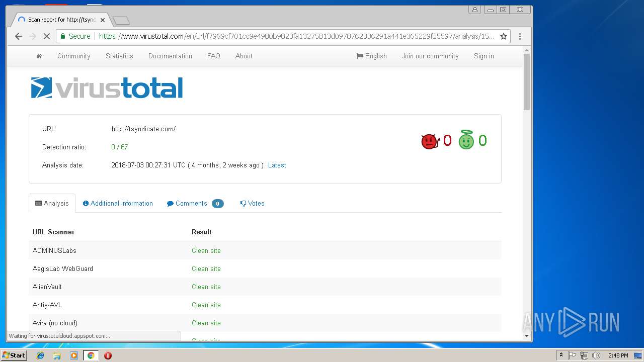Viewport: 644px width, 362px height.
Task: Click the 0 / 67 detection ratio
Action: pyautogui.click(x=120, y=147)
